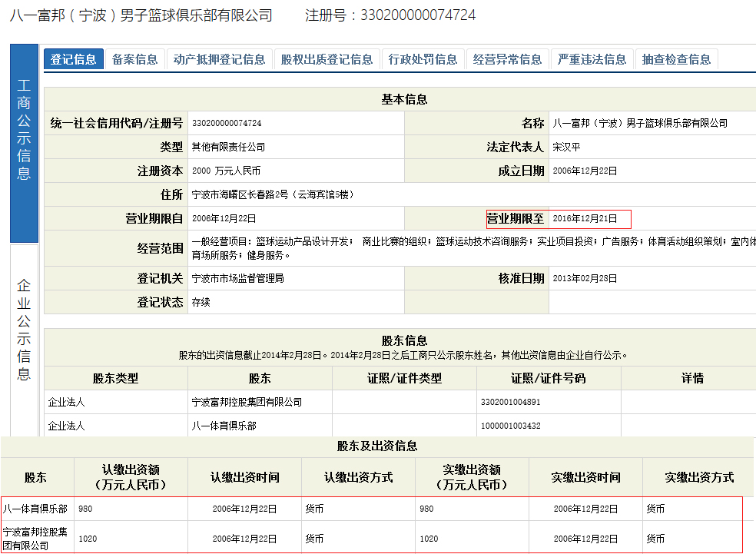Click 经营范围 description text

(473, 248)
